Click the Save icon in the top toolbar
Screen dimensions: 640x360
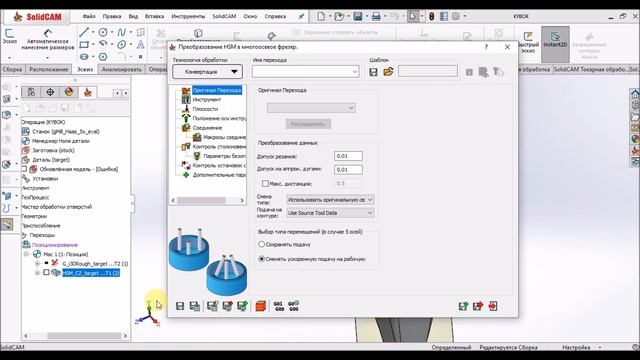point(358,16)
